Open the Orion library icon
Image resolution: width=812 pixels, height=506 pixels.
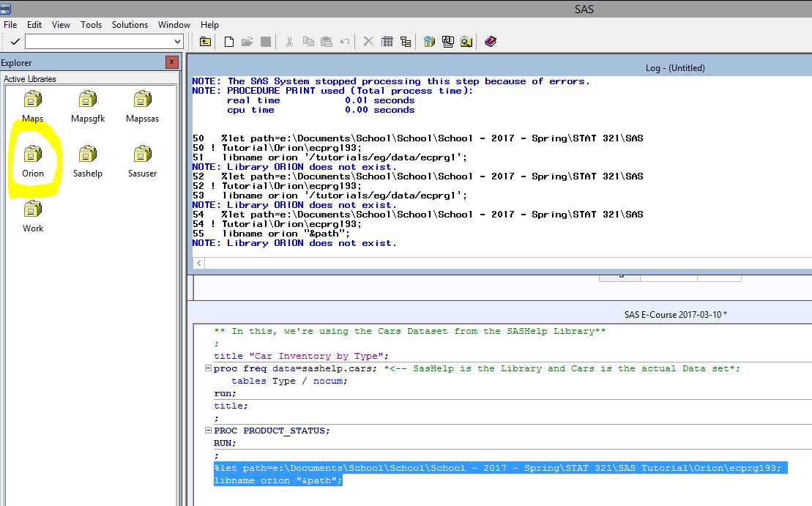pyautogui.click(x=34, y=154)
